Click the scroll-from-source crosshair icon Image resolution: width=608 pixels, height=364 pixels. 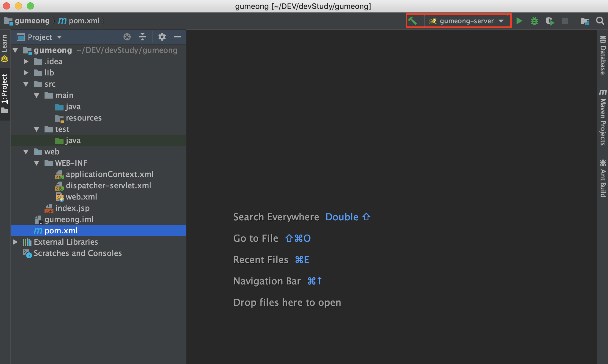pyautogui.click(x=127, y=37)
